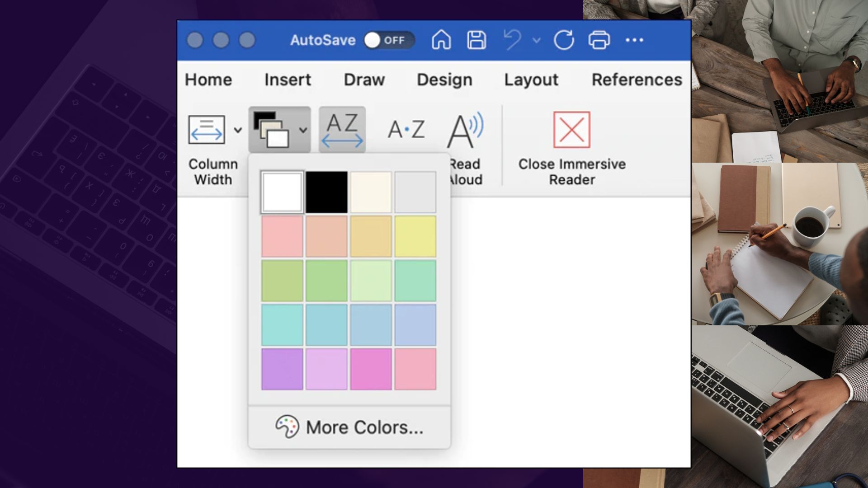Image resolution: width=868 pixels, height=488 pixels.
Task: Open the Home icon in title bar
Action: (x=441, y=40)
